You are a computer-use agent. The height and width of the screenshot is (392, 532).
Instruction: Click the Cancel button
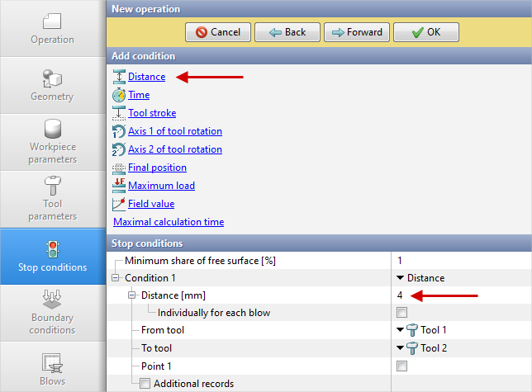(x=218, y=32)
